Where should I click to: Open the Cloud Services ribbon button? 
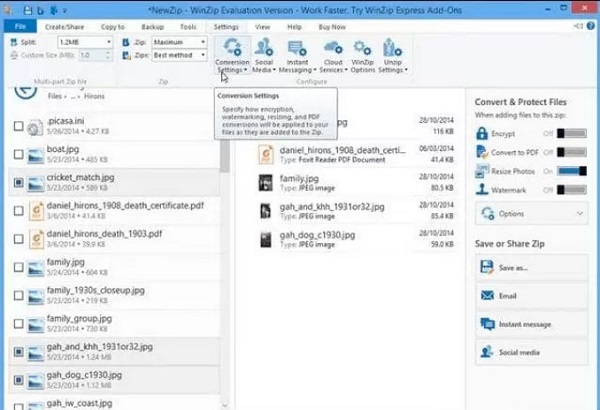pos(333,56)
